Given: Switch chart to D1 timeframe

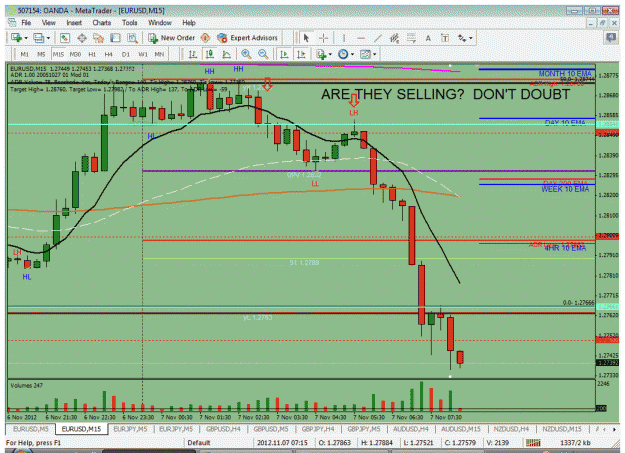Looking at the screenshot, I should pyautogui.click(x=126, y=54).
